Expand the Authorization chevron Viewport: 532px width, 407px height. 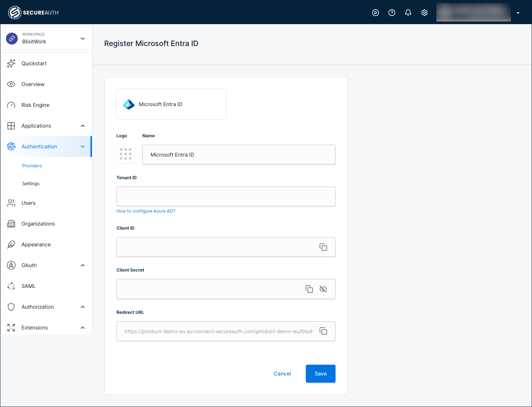pos(83,307)
